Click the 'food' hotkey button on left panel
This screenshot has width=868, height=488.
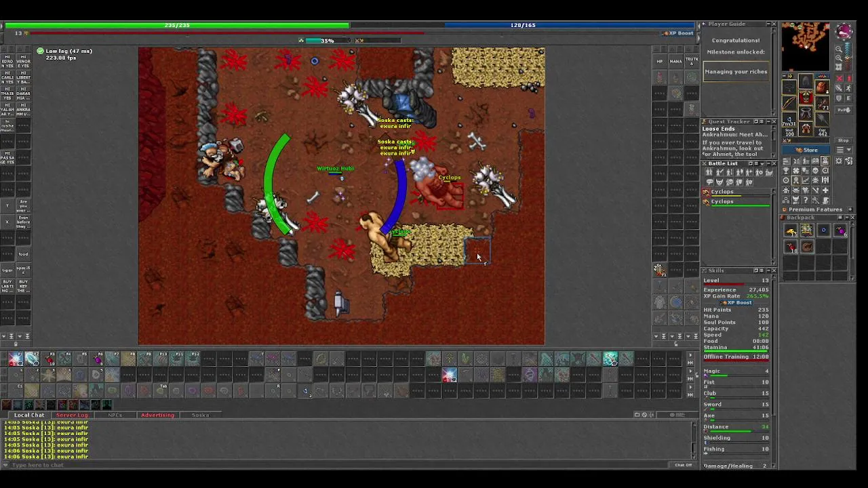pyautogui.click(x=23, y=254)
